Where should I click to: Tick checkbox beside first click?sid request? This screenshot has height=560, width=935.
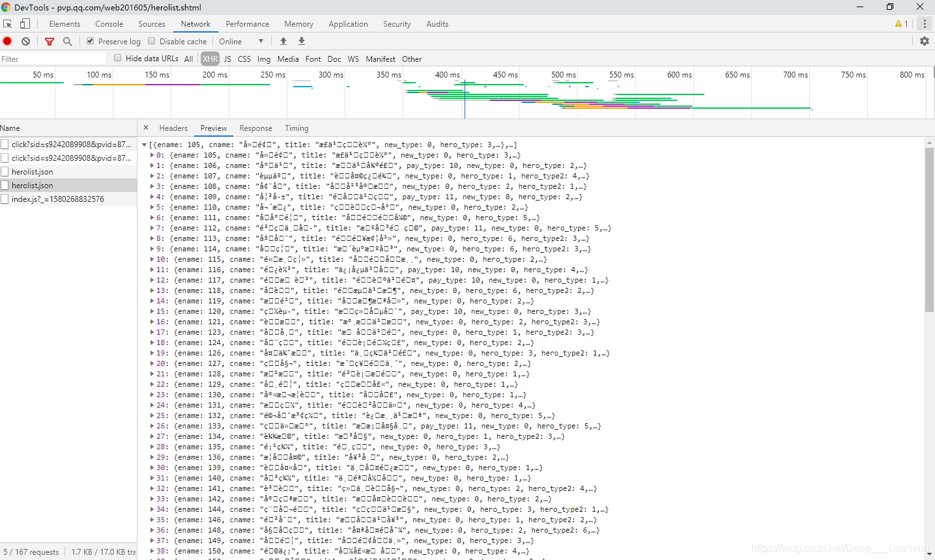pos(5,145)
